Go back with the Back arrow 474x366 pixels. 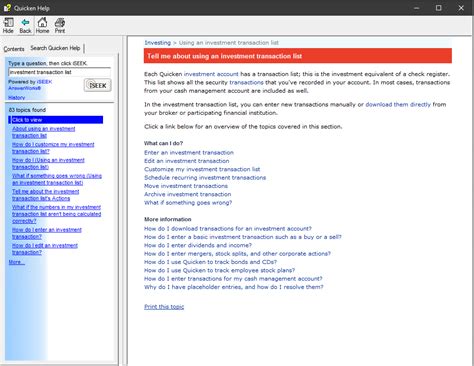25,26
